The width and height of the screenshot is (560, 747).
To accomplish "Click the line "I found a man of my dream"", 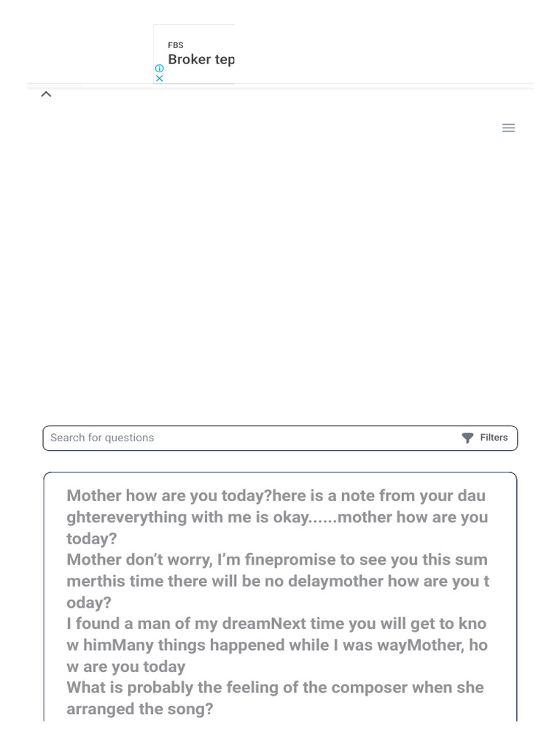I will tap(276, 624).
